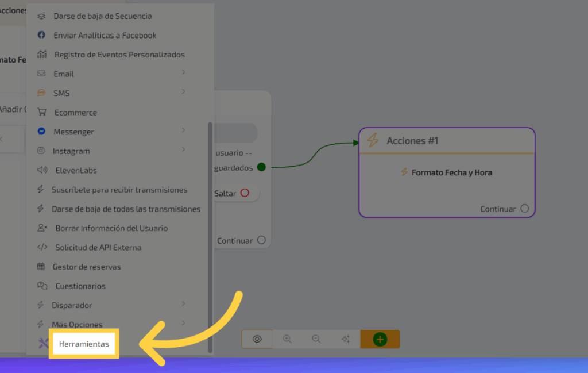Click the zoom in magnifier icon
This screenshot has width=588, height=373.
point(287,339)
